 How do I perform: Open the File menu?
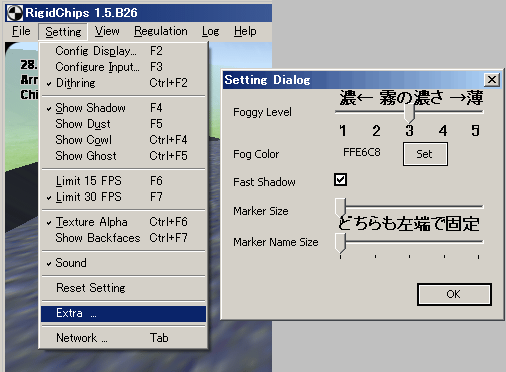21,31
